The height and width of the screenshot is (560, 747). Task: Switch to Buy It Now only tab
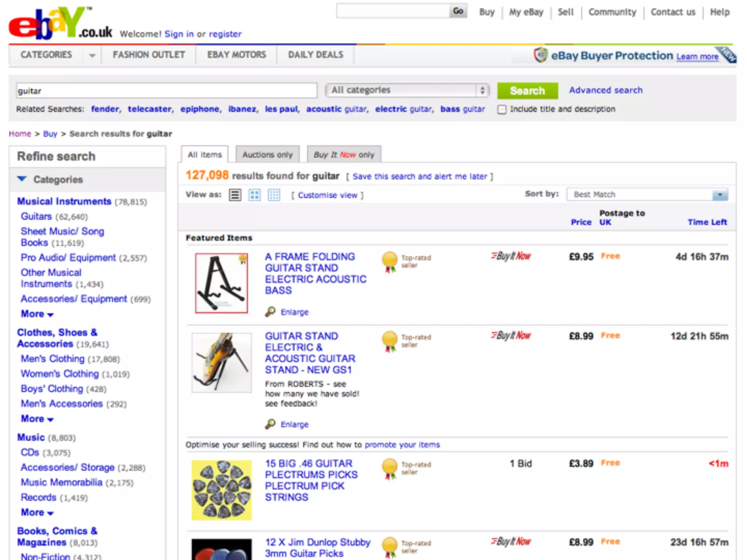pos(344,155)
